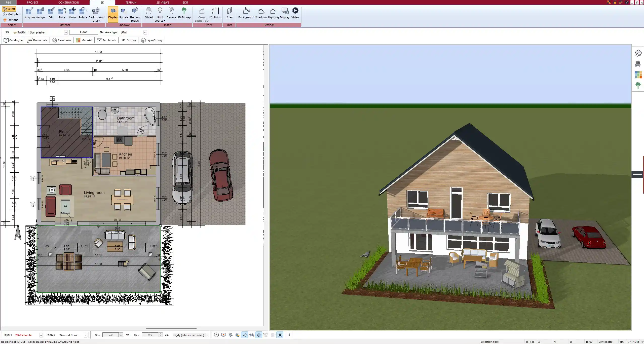The width and height of the screenshot is (644, 344).
Task: Open the Room data dialog
Action: point(37,40)
